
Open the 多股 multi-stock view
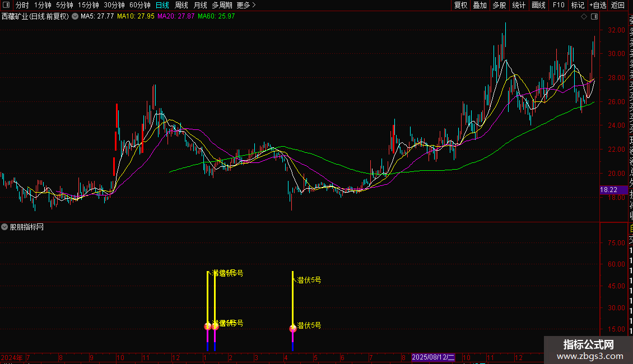coord(499,5)
